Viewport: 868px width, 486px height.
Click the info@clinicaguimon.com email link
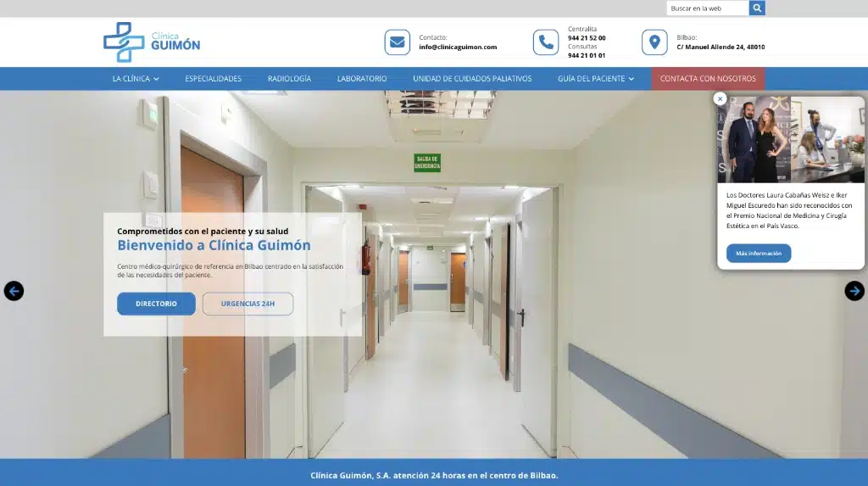point(458,47)
